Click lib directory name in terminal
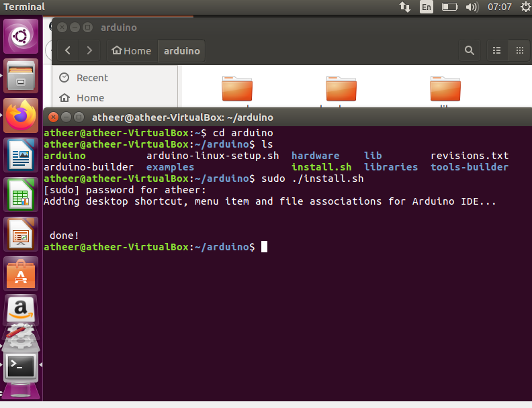The width and height of the screenshot is (532, 408). pyautogui.click(x=373, y=156)
